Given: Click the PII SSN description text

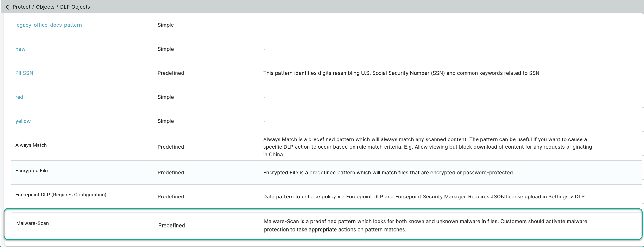Looking at the screenshot, I should pos(401,73).
